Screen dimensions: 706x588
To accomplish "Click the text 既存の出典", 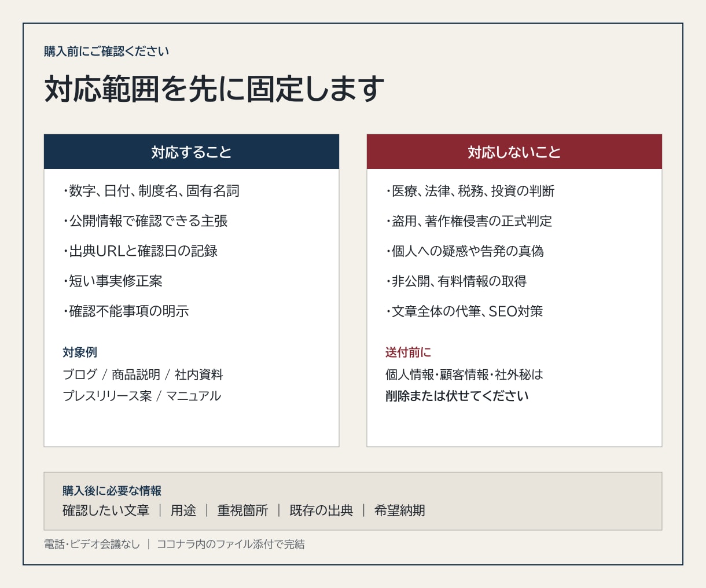I will 321,510.
